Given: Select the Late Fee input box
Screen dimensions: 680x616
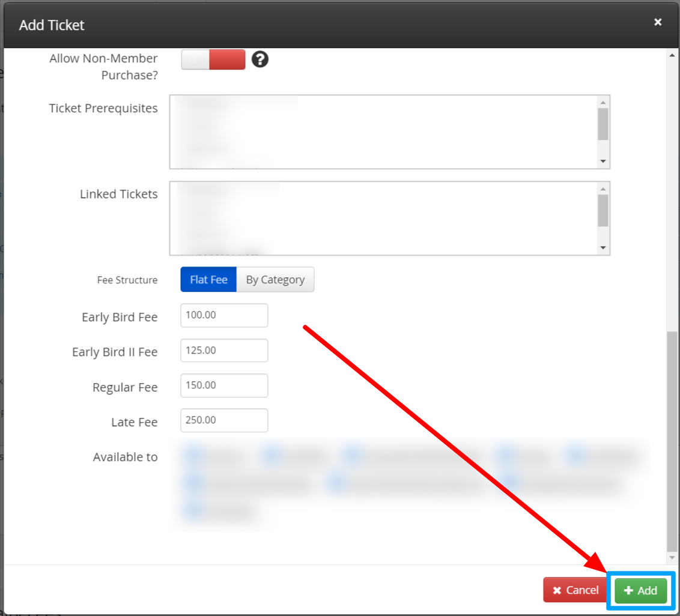Looking at the screenshot, I should (223, 420).
